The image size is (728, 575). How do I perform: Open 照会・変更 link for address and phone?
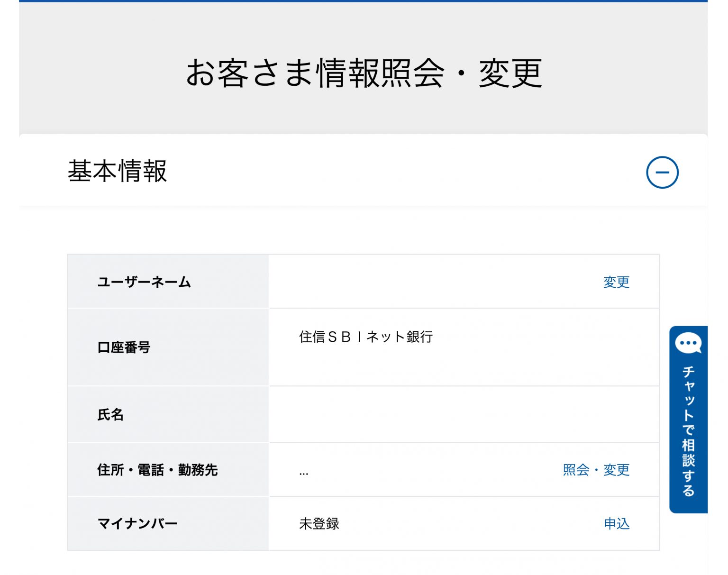[596, 470]
